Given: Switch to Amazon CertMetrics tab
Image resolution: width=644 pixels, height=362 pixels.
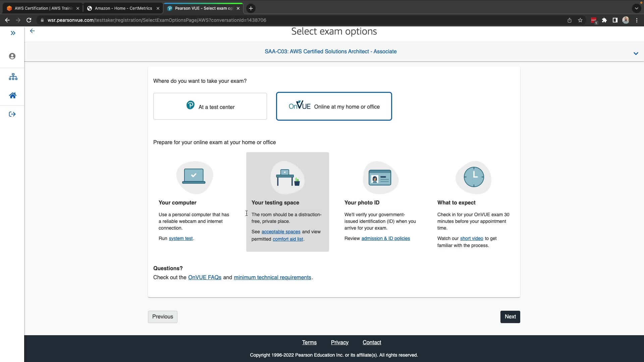Looking at the screenshot, I should [x=123, y=8].
